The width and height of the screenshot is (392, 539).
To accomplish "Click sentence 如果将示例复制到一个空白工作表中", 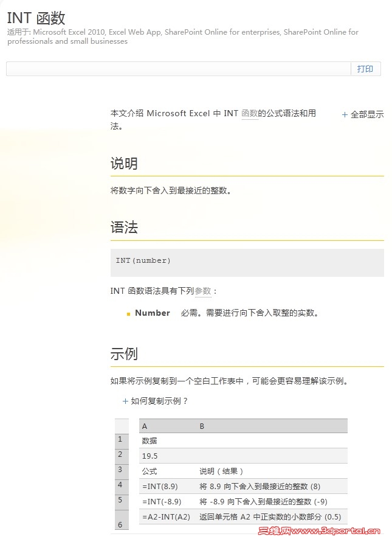I will point(229,381).
